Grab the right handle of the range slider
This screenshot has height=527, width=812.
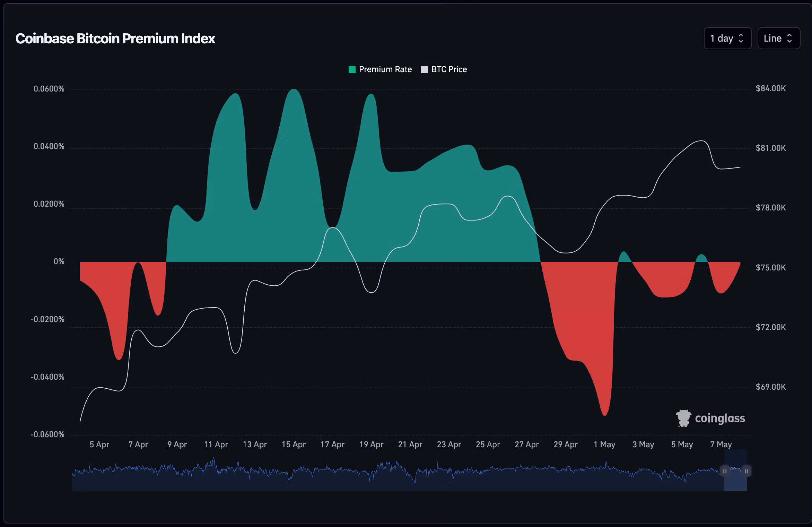(746, 471)
